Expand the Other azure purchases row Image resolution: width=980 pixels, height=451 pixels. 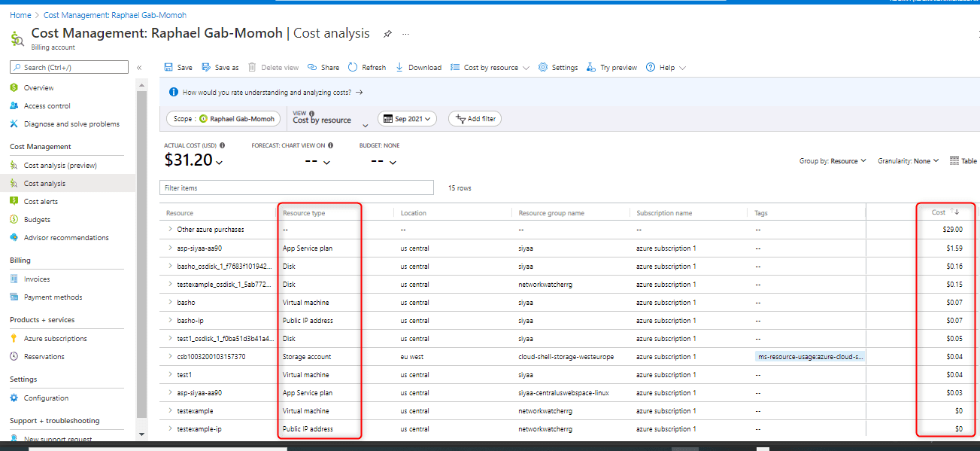[171, 229]
